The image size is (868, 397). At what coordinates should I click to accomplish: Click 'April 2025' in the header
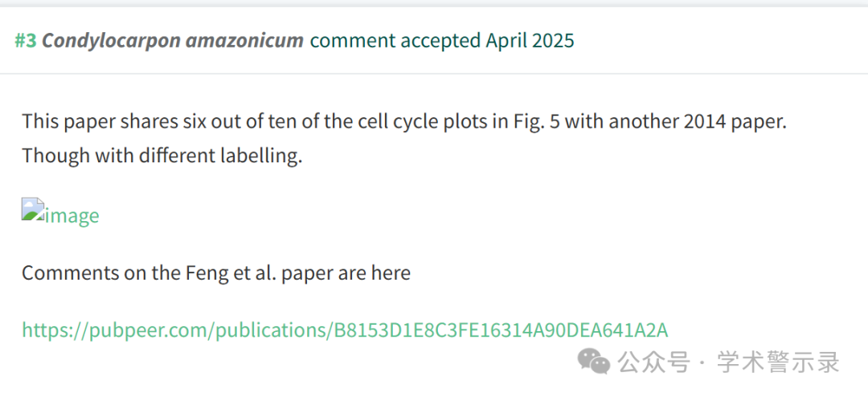[x=530, y=40]
